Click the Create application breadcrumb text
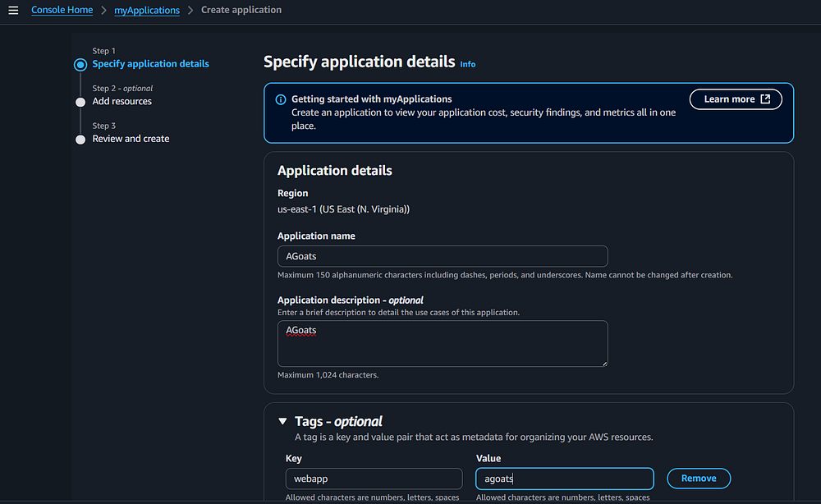The height and width of the screenshot is (504, 821). [241, 11]
